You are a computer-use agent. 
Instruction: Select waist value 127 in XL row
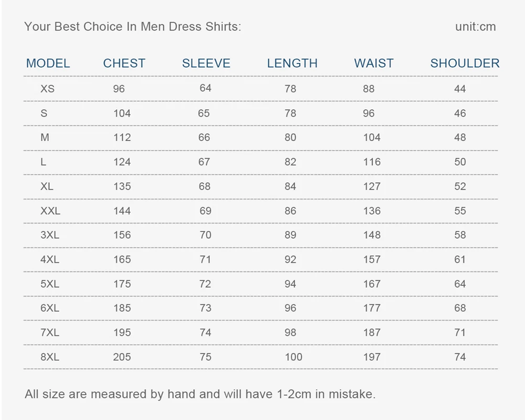click(x=372, y=186)
